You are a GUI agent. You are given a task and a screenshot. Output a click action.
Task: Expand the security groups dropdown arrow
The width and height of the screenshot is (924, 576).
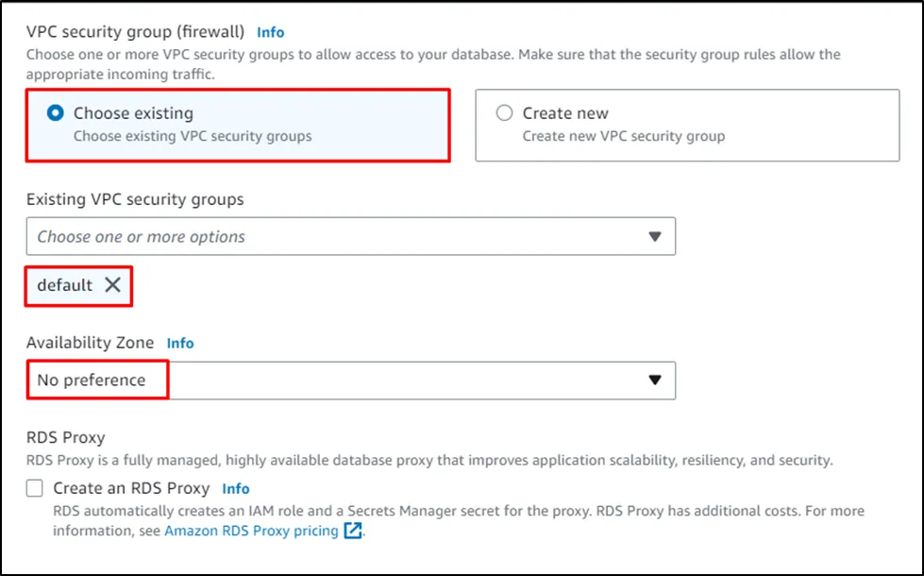[655, 237]
